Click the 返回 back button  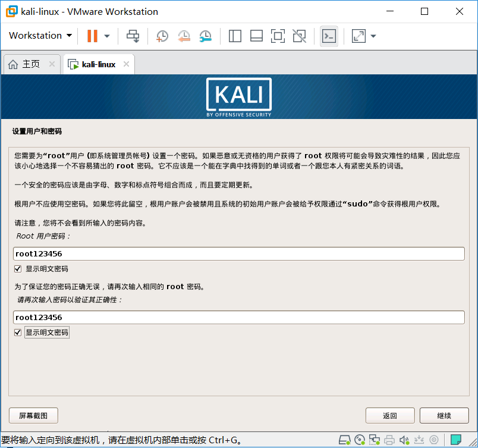point(390,415)
